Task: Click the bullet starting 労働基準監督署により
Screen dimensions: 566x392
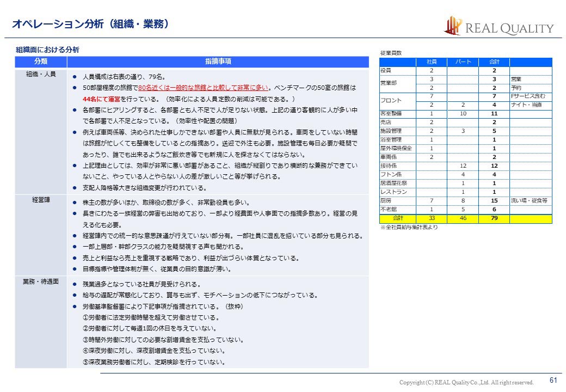Action: coord(163,307)
